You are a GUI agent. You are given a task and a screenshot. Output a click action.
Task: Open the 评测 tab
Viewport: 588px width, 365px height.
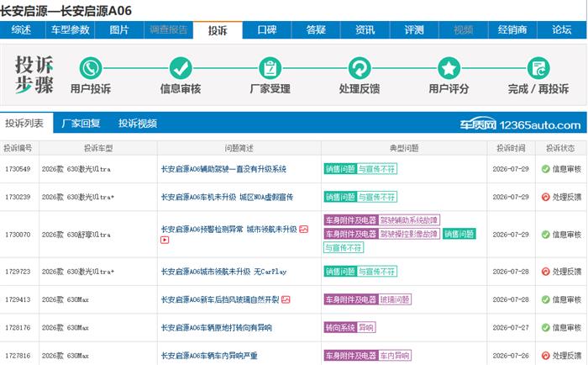point(414,29)
